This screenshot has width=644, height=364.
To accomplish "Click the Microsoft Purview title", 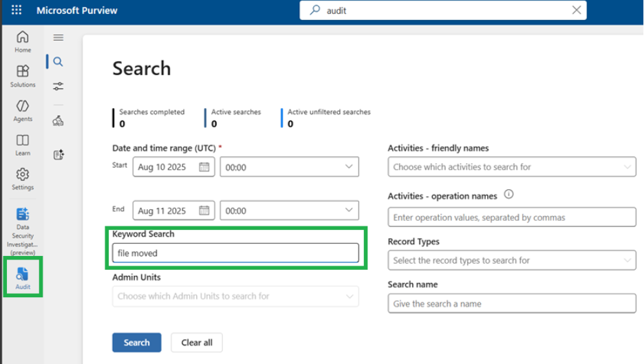I will click(77, 11).
